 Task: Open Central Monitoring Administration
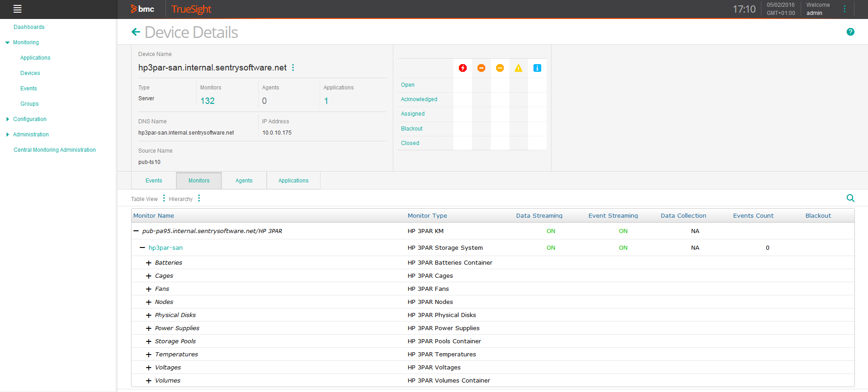pos(55,150)
